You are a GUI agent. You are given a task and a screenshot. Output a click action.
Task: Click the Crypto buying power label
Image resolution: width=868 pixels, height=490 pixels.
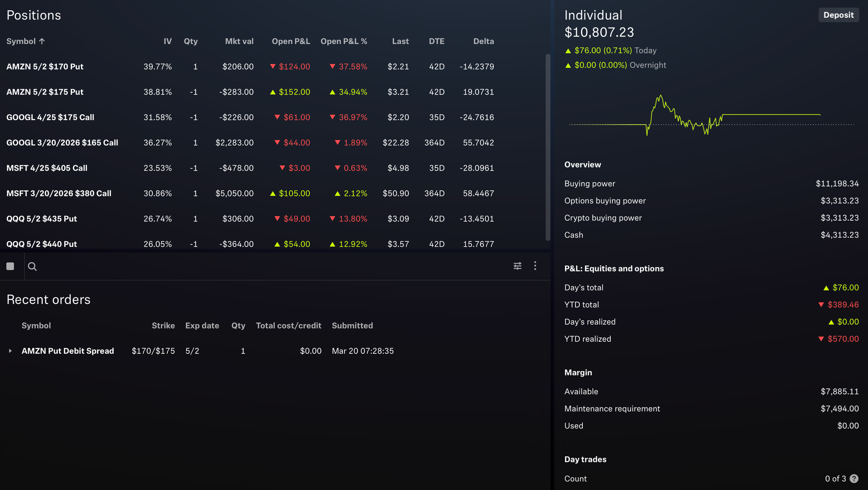[603, 218]
